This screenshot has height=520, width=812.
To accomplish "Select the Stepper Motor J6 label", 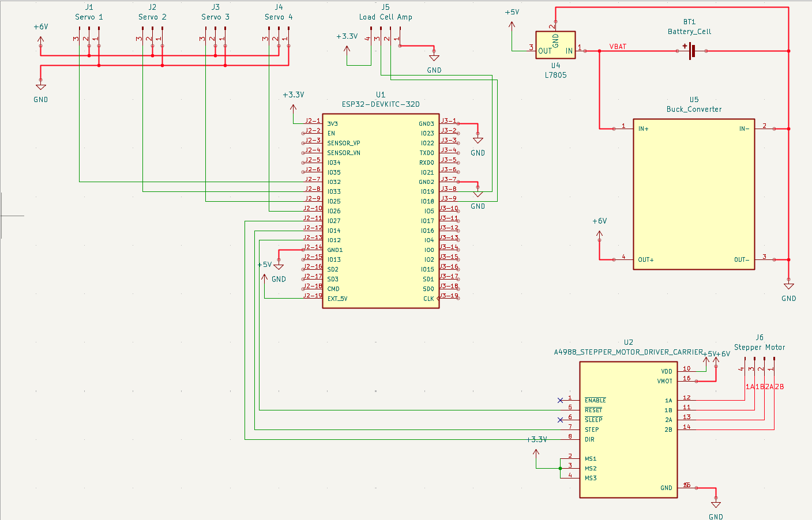I will coord(760,347).
